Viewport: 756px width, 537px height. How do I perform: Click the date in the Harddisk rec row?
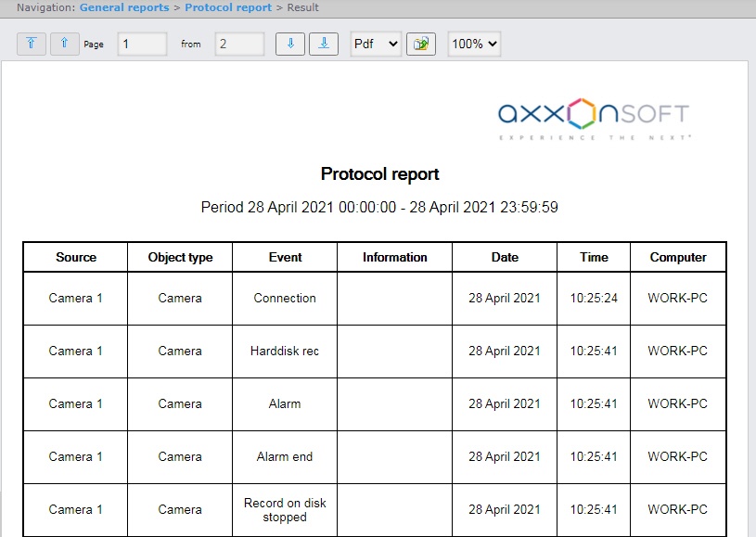pos(505,351)
